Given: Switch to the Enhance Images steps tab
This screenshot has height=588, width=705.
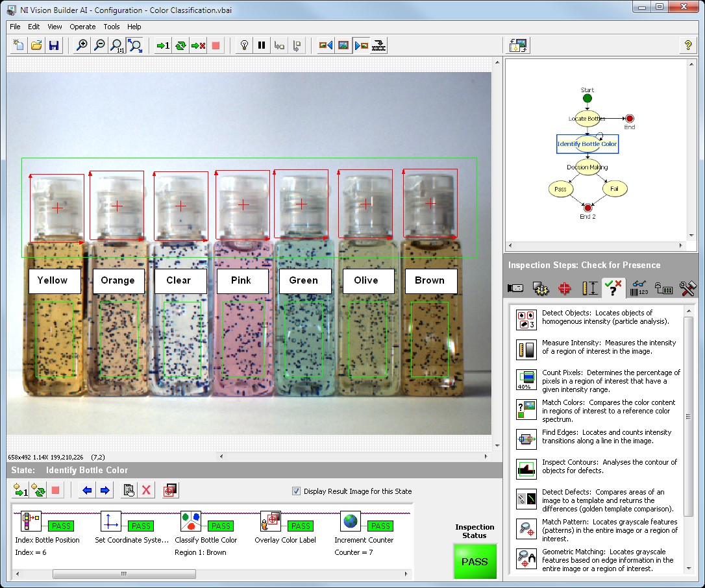Looking at the screenshot, I should point(541,288).
